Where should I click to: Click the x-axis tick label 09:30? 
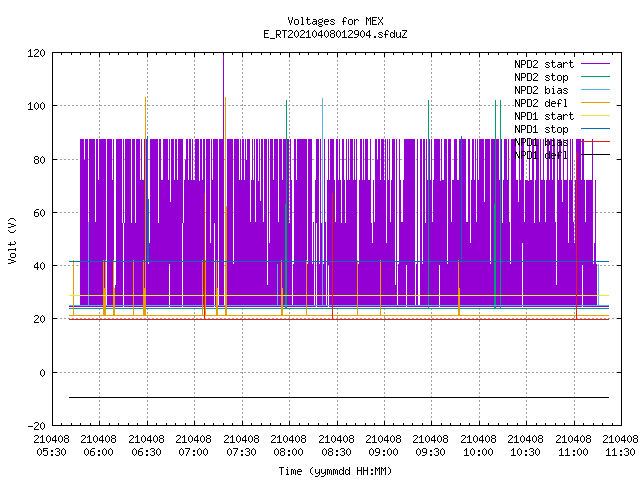point(431,452)
